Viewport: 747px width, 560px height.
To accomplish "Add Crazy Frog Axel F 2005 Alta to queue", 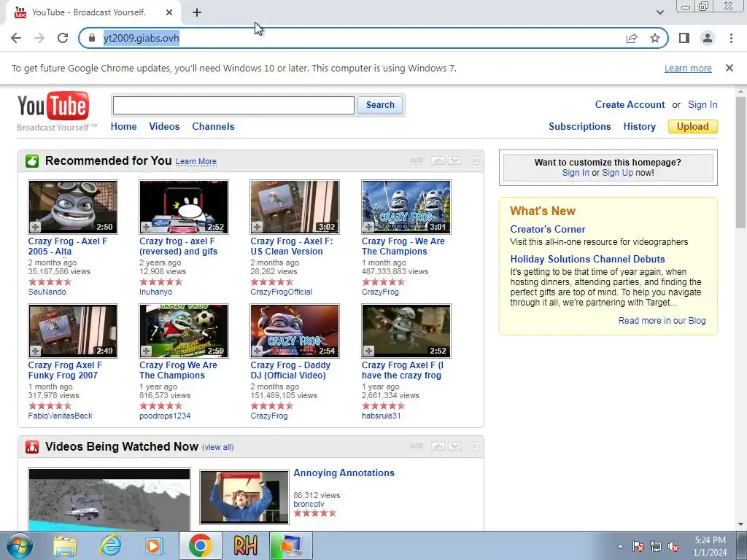I will point(36,227).
